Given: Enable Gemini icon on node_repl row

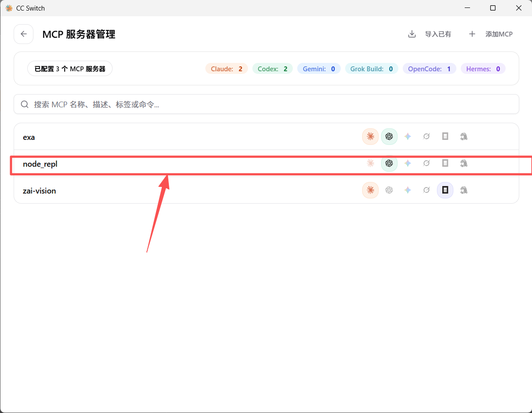Looking at the screenshot, I should click(x=408, y=163).
